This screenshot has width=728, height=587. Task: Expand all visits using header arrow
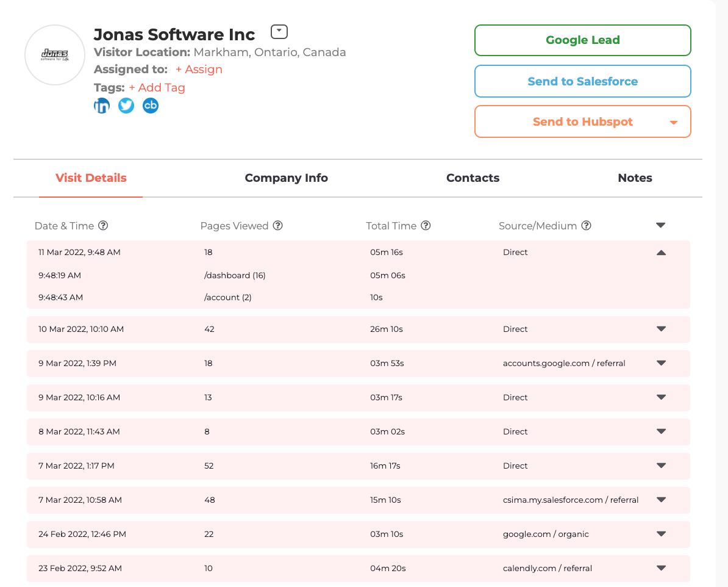pos(660,226)
